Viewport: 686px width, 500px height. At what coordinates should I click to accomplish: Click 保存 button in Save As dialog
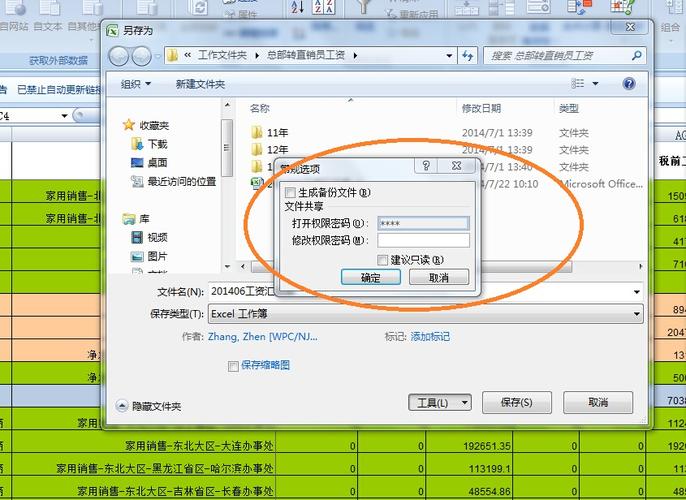[517, 402]
